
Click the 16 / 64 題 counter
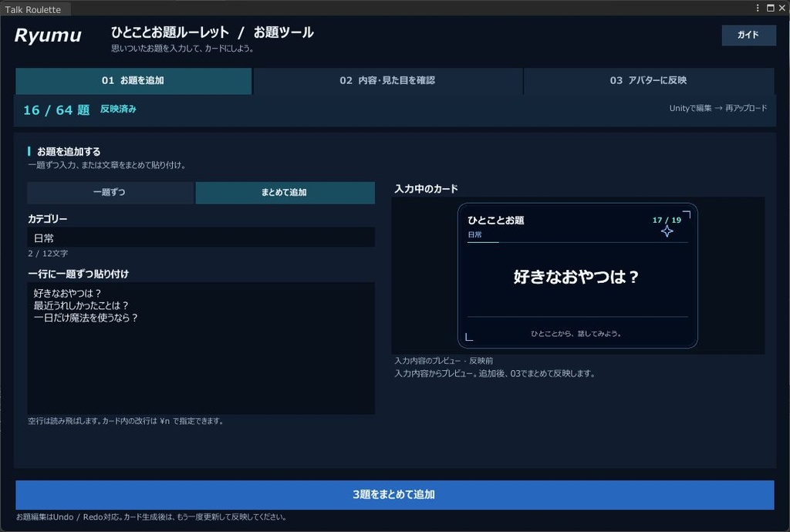[x=56, y=109]
